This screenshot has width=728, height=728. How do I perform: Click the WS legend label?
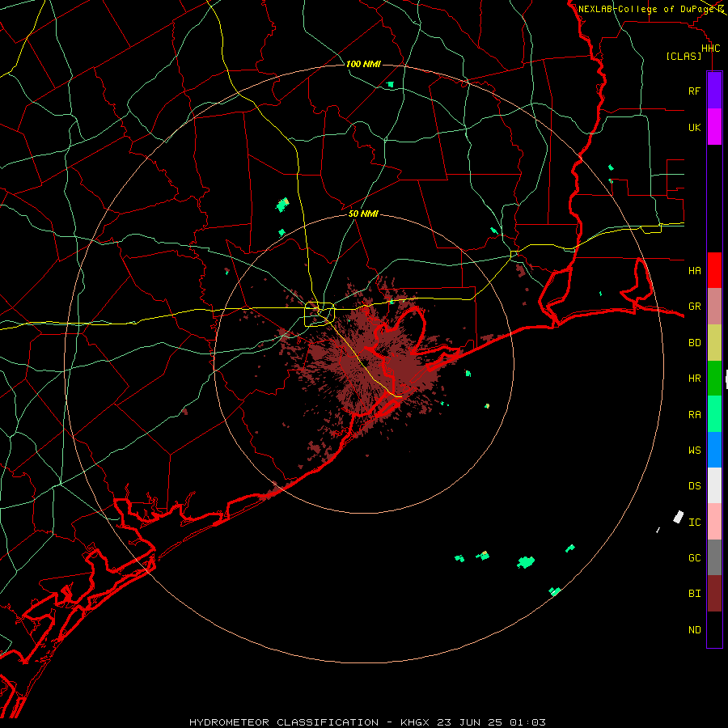coord(694,451)
